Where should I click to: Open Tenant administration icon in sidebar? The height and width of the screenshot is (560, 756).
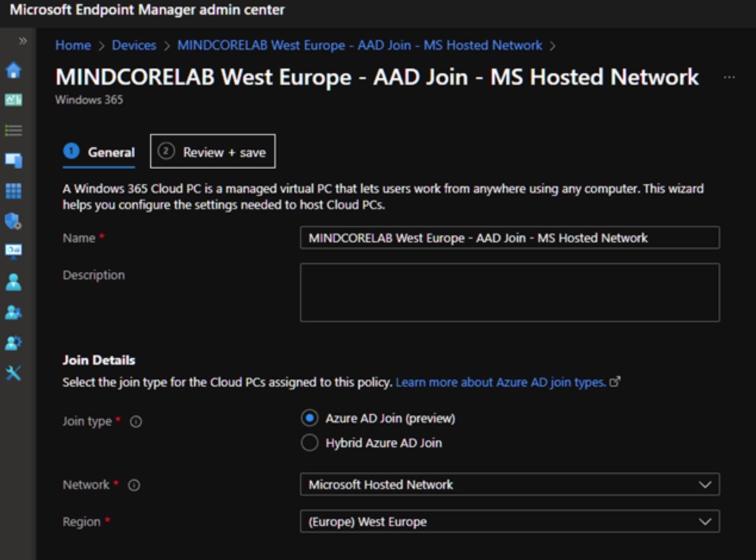14,343
